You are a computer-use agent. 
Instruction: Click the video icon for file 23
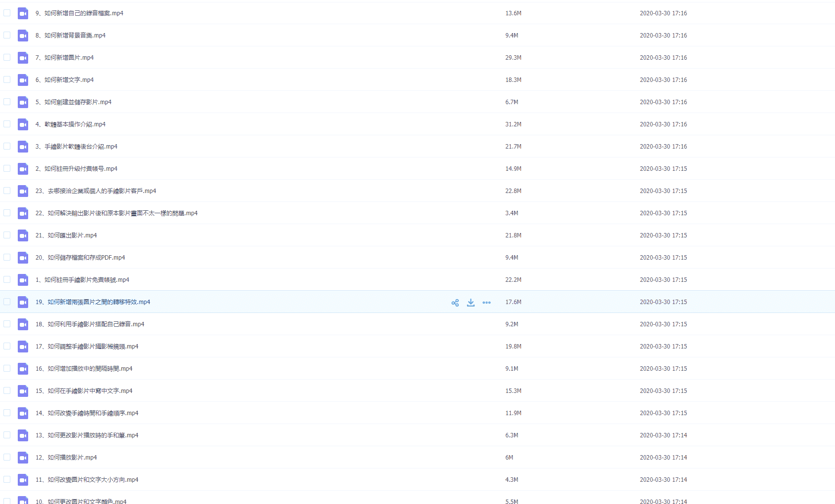pyautogui.click(x=23, y=191)
